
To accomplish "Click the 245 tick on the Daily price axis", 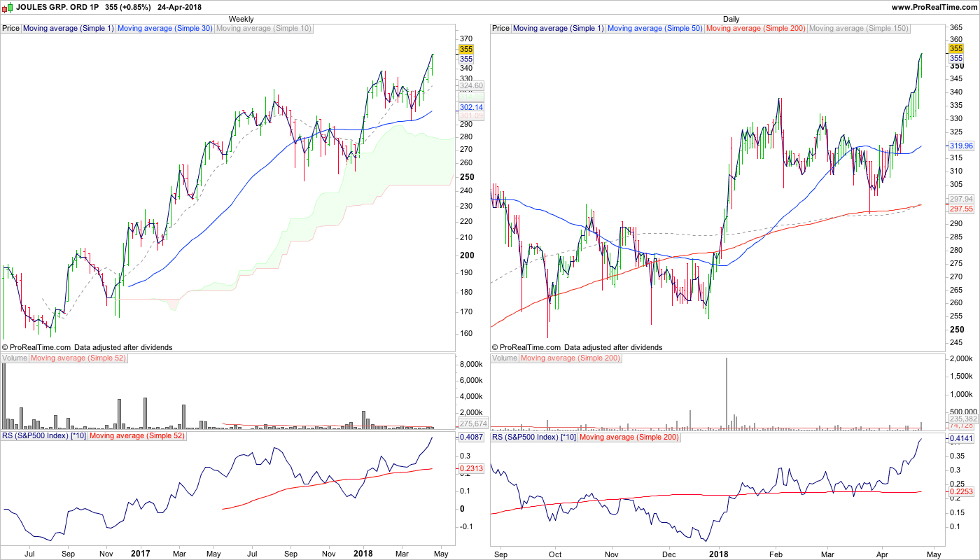I will click(x=957, y=342).
